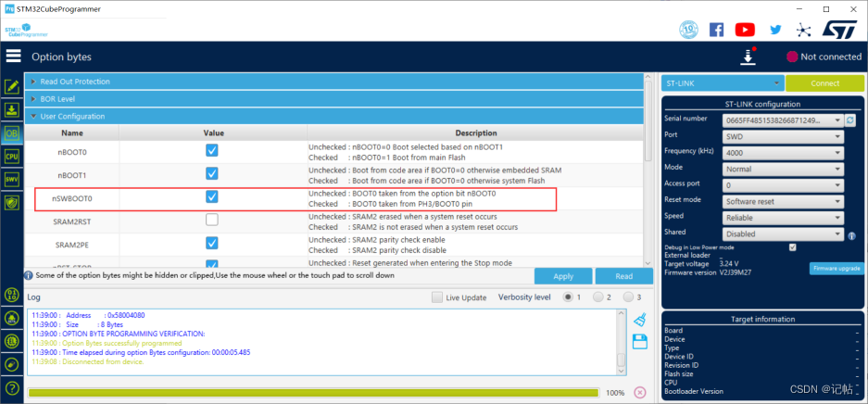The height and width of the screenshot is (404, 868).
Task: Expand the Read Out Protection section
Action: pos(333,82)
